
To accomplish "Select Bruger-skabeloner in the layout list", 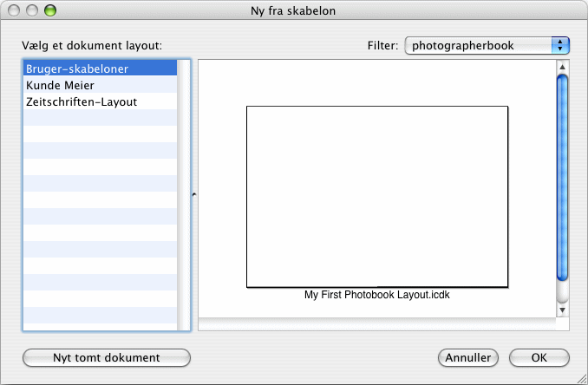I will pos(100,69).
